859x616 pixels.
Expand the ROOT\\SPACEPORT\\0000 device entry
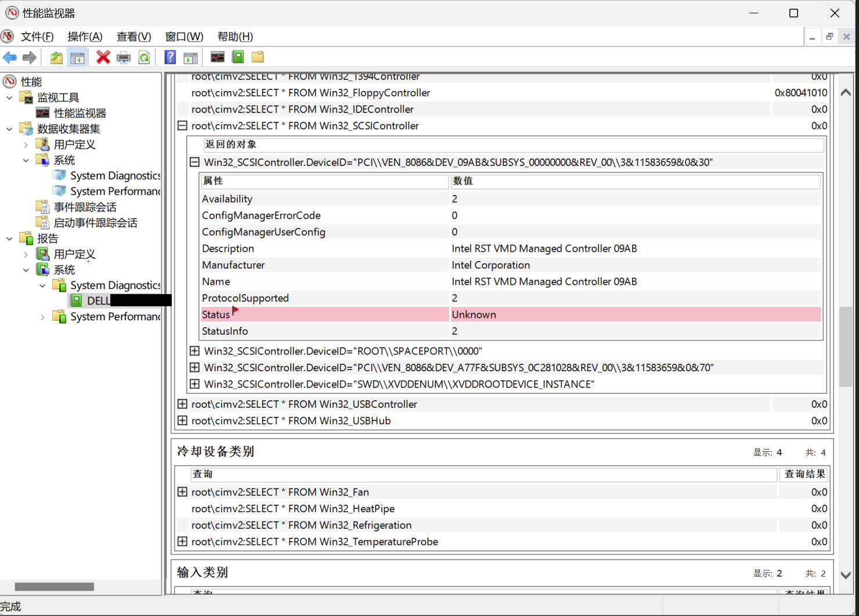pyautogui.click(x=195, y=351)
